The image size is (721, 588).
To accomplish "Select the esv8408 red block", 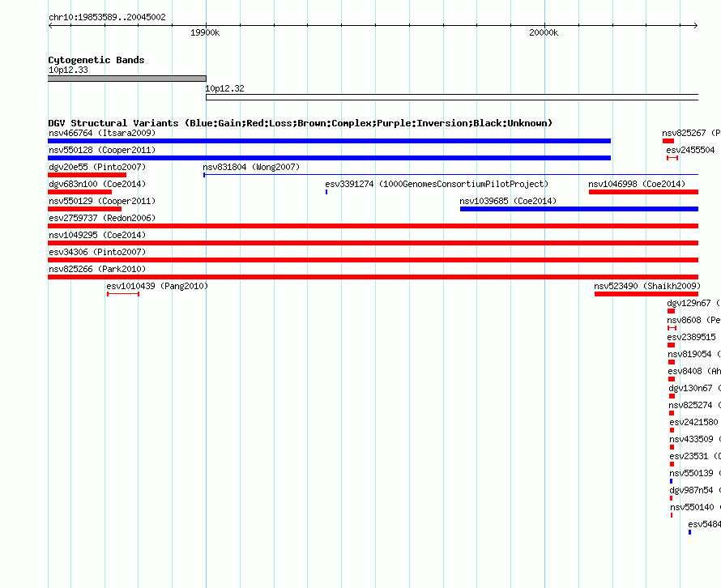I will tap(672, 379).
